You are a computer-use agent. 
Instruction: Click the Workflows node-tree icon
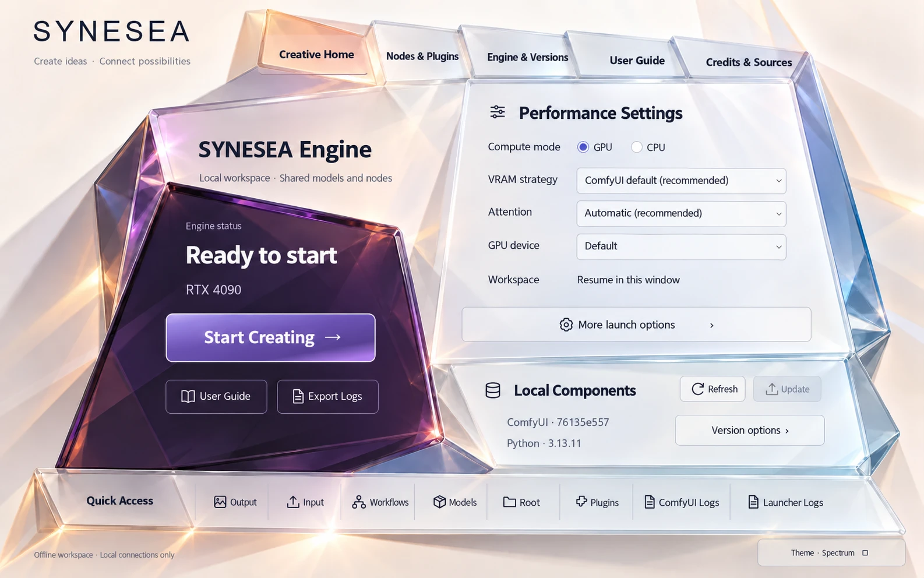[359, 502]
